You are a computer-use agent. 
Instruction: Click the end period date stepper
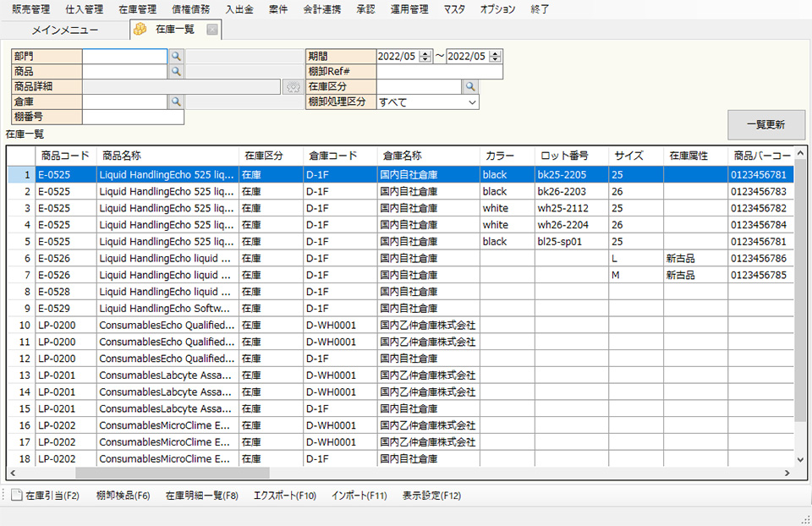tap(495, 57)
